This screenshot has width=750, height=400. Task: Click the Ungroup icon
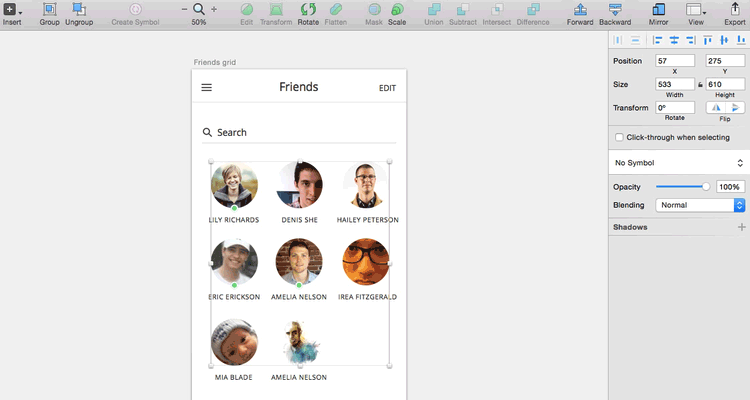coord(78,9)
